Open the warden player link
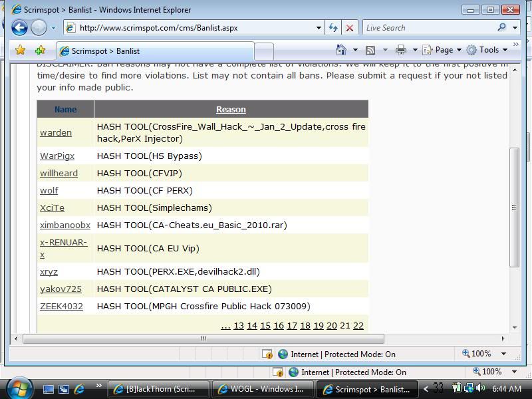 click(x=56, y=132)
